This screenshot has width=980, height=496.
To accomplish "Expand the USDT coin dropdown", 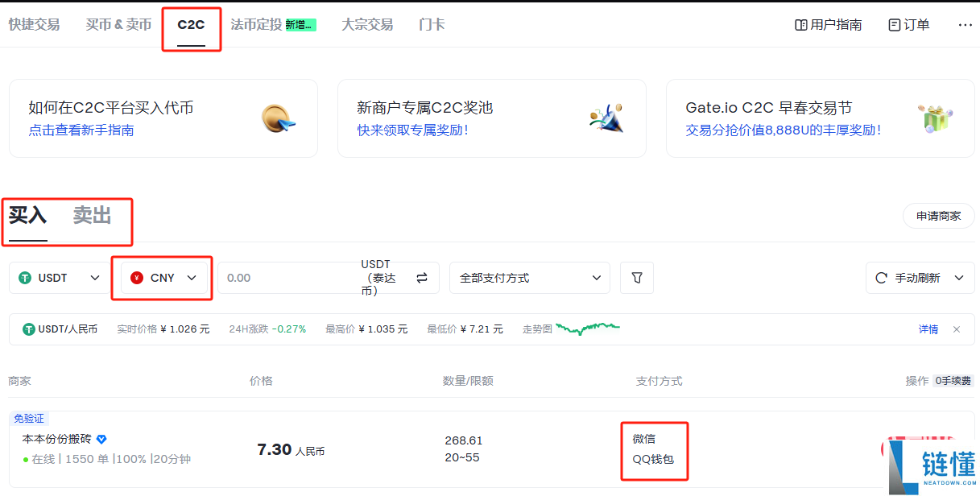I will (60, 278).
